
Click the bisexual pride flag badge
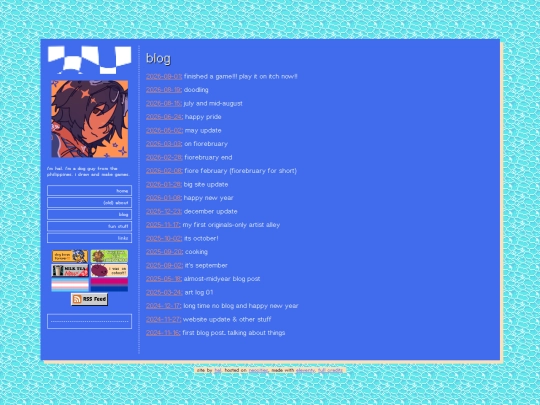[109, 285]
